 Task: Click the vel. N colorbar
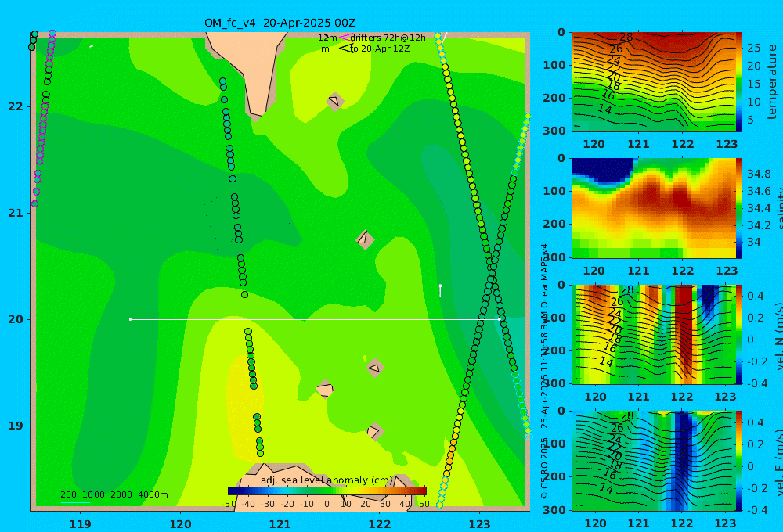739,334
